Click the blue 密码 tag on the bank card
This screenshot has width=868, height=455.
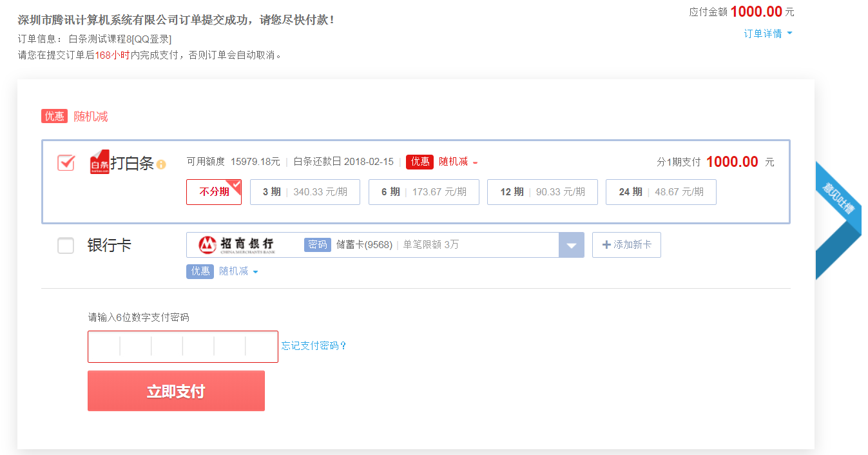pos(318,245)
